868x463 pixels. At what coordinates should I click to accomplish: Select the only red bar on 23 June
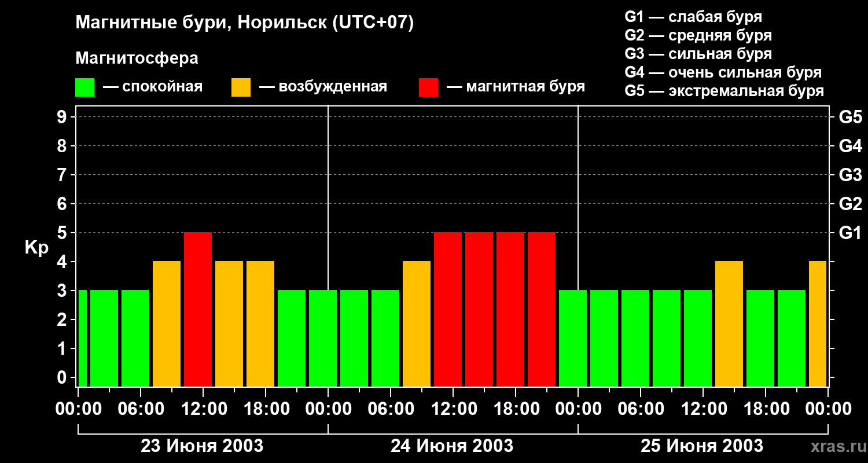coord(198,309)
